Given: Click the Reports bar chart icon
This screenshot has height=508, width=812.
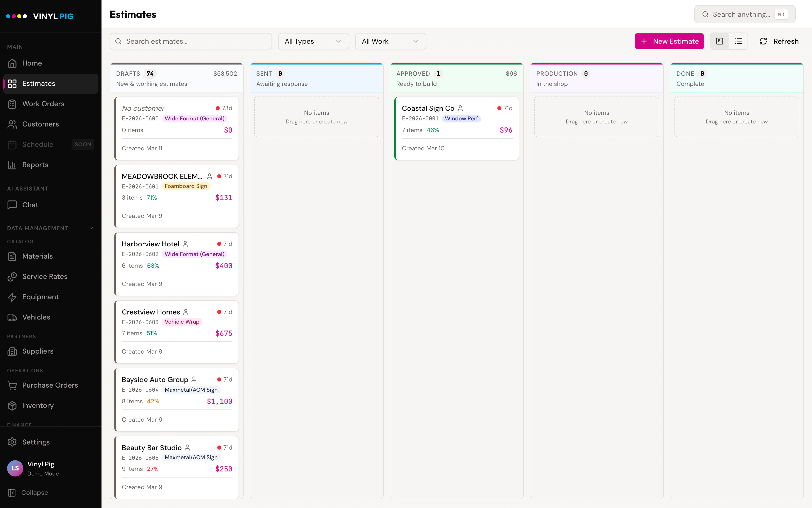Looking at the screenshot, I should (12, 165).
